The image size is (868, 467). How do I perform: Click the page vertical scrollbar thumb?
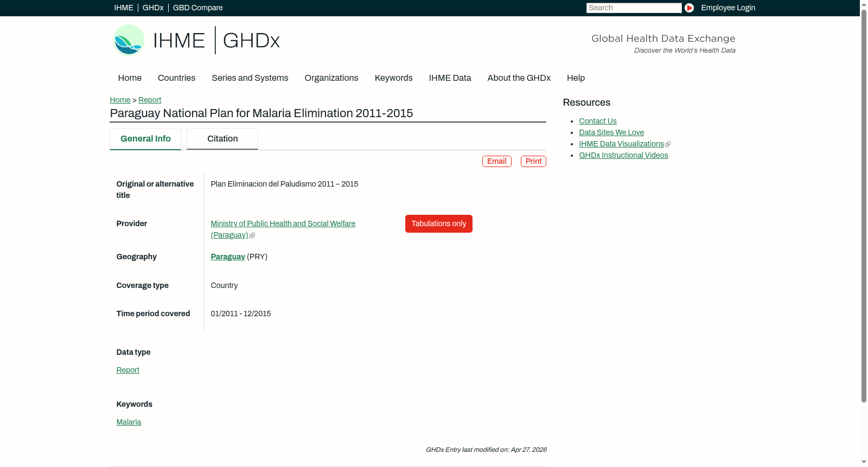pos(864,206)
